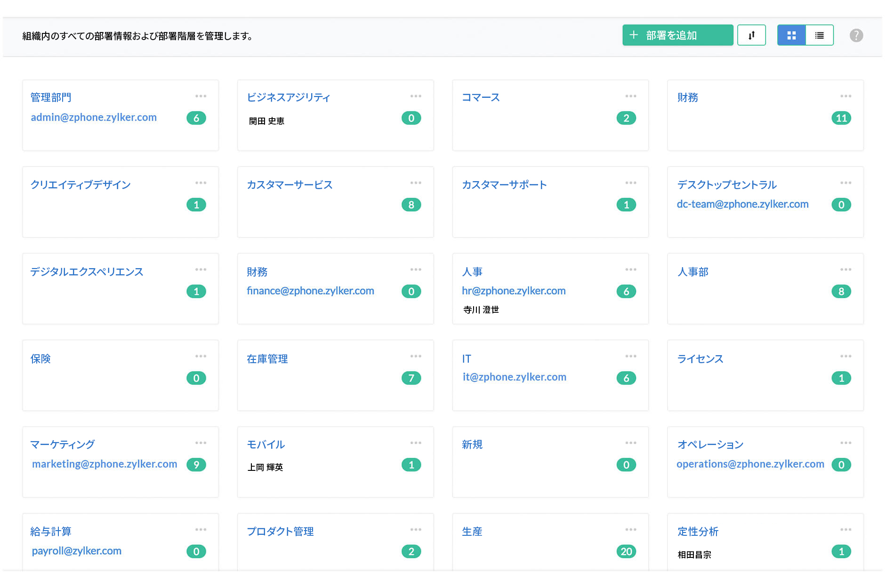Open the sort options icon in the toolbar
885x588 pixels.
[751, 35]
